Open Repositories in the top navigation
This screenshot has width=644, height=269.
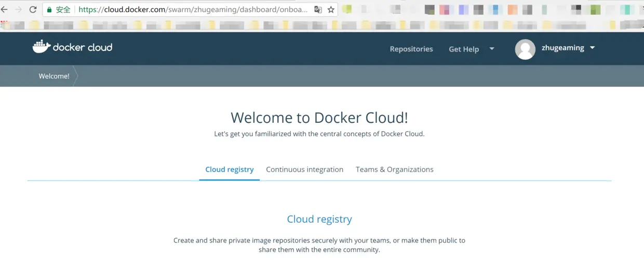(411, 49)
